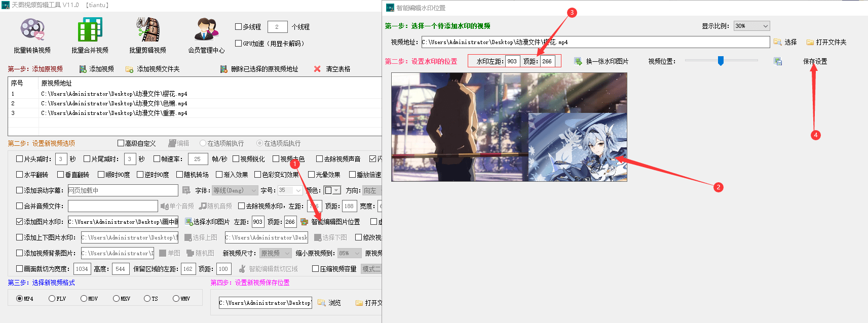Select the MP4 format radio button
Image resolution: width=868 pixels, height=323 pixels.
(20, 299)
